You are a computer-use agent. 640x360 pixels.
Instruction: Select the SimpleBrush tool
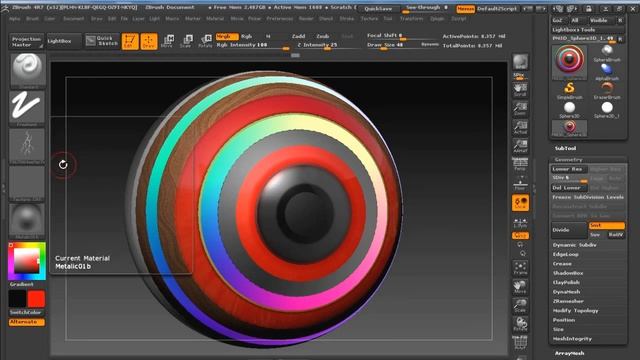coord(569,91)
